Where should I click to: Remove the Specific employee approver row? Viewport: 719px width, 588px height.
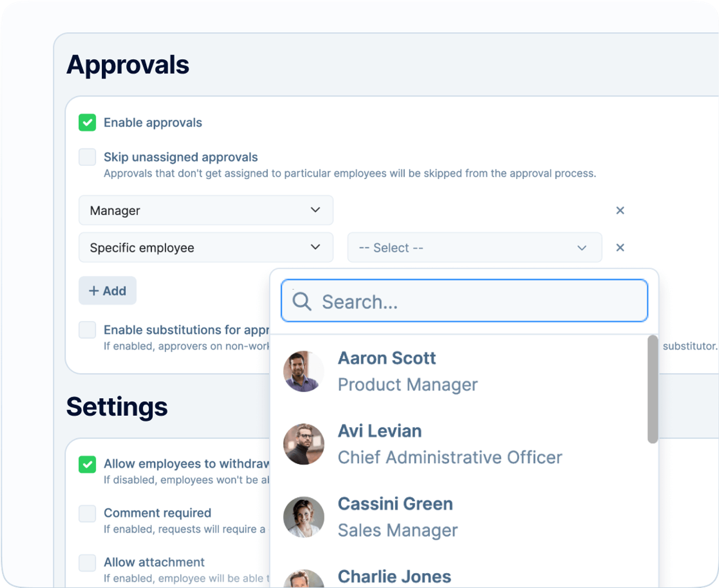620,247
